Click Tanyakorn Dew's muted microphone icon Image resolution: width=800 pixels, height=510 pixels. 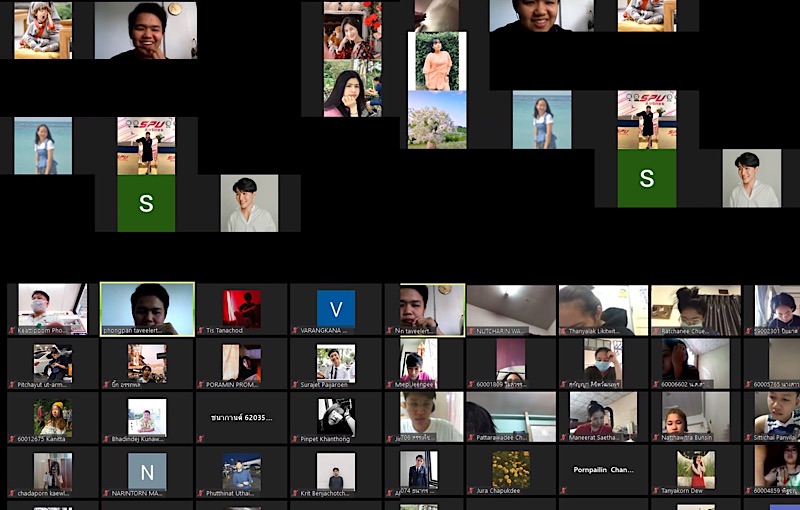[656, 491]
